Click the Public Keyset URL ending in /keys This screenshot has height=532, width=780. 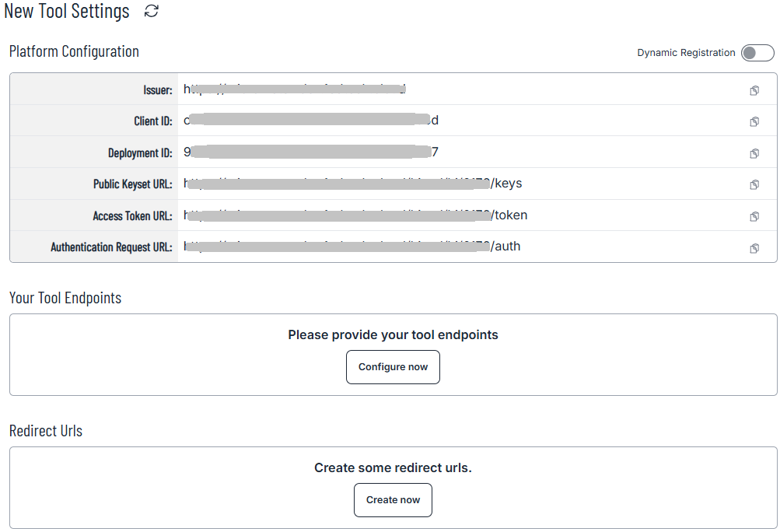[350, 184]
